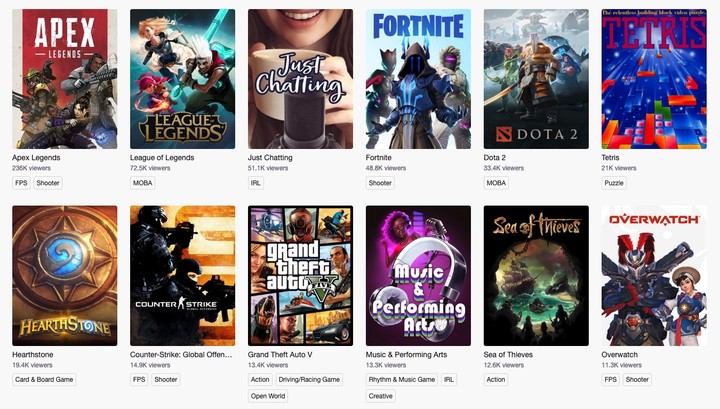The width and height of the screenshot is (720, 409).
Task: Open the Tetris game cover
Action: (x=654, y=79)
